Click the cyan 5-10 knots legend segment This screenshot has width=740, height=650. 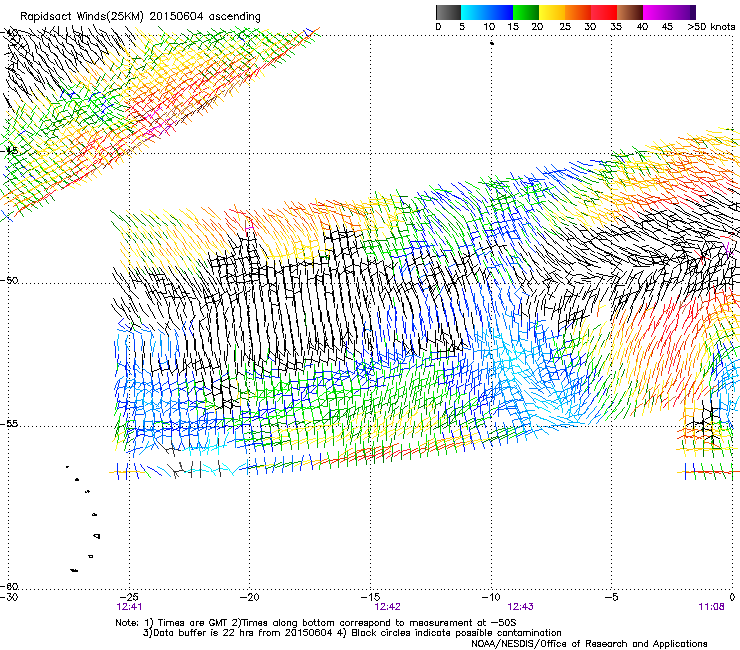[474, 12]
